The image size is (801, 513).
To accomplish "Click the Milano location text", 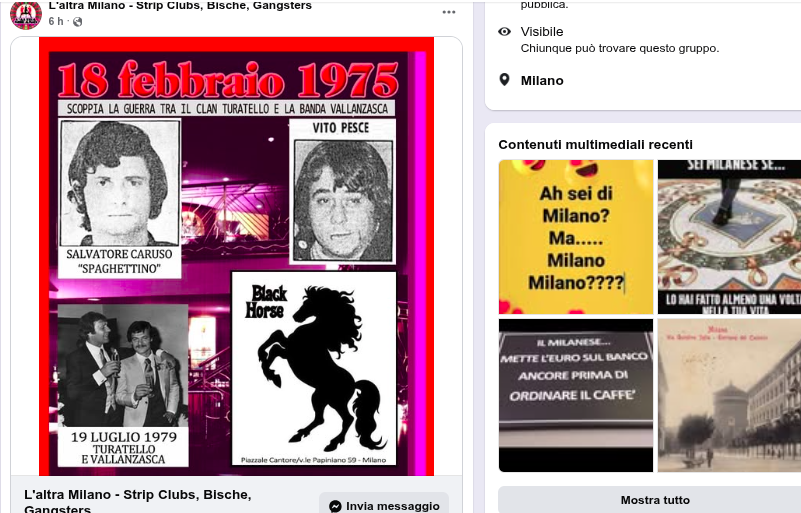I will coord(542,81).
